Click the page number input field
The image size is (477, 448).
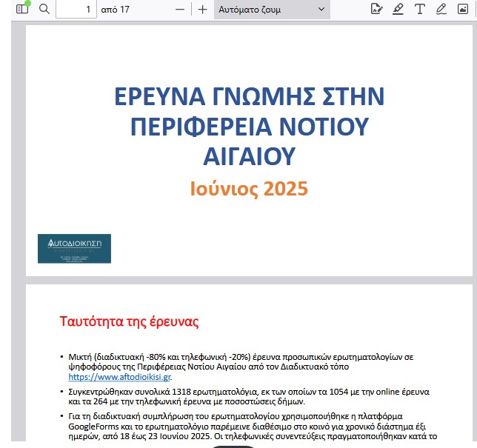click(76, 9)
